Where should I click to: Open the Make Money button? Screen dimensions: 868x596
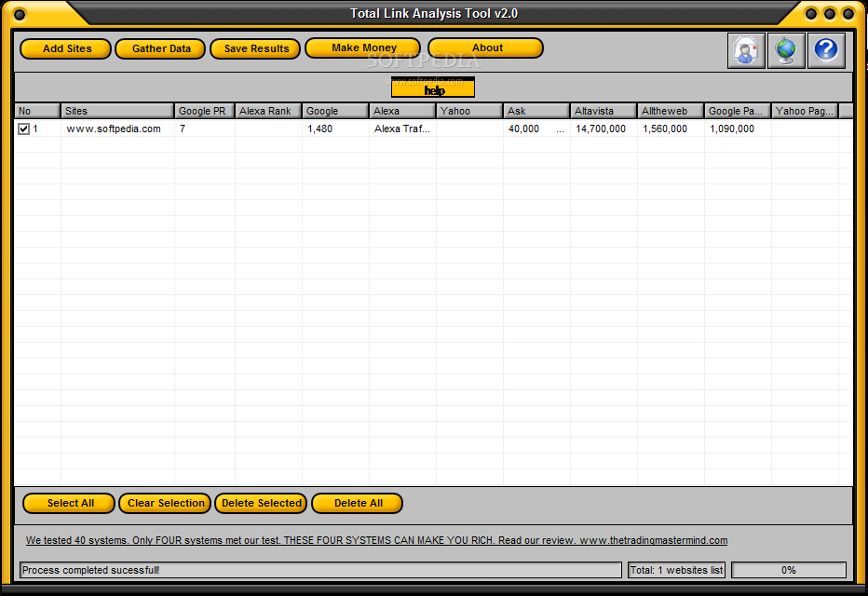[x=363, y=47]
